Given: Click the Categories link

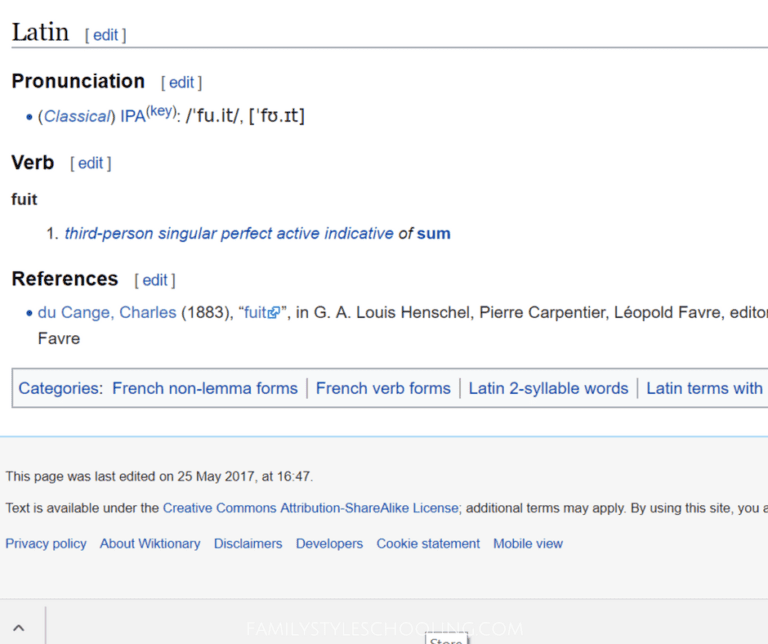Looking at the screenshot, I should click(x=59, y=388).
